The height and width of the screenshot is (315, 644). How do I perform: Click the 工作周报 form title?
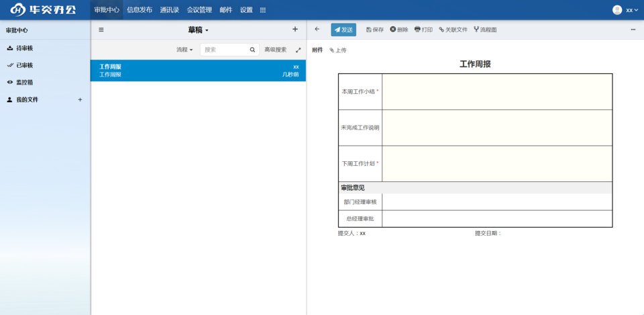pos(475,64)
